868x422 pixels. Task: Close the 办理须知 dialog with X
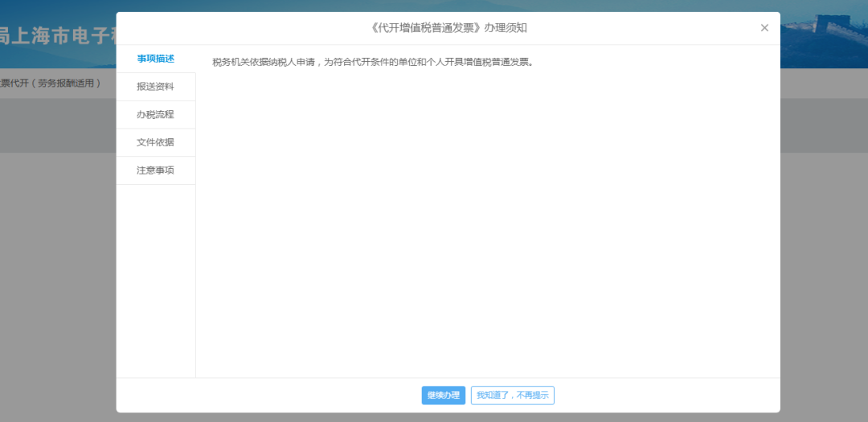pyautogui.click(x=764, y=27)
